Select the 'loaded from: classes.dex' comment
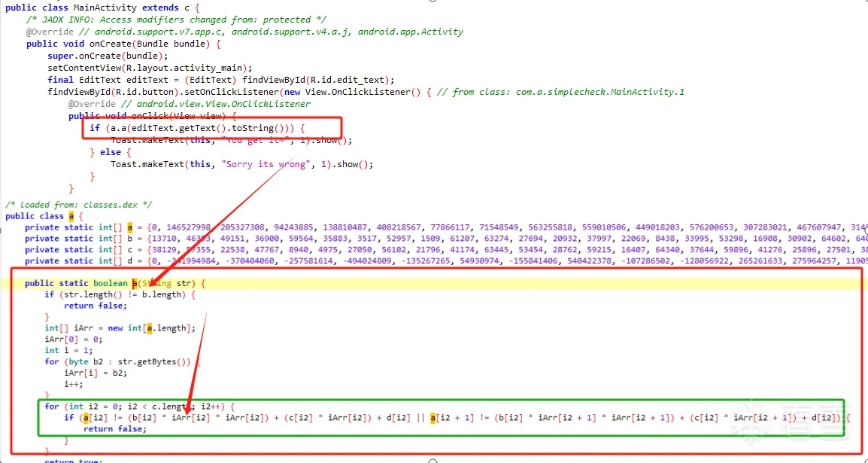 79,204
